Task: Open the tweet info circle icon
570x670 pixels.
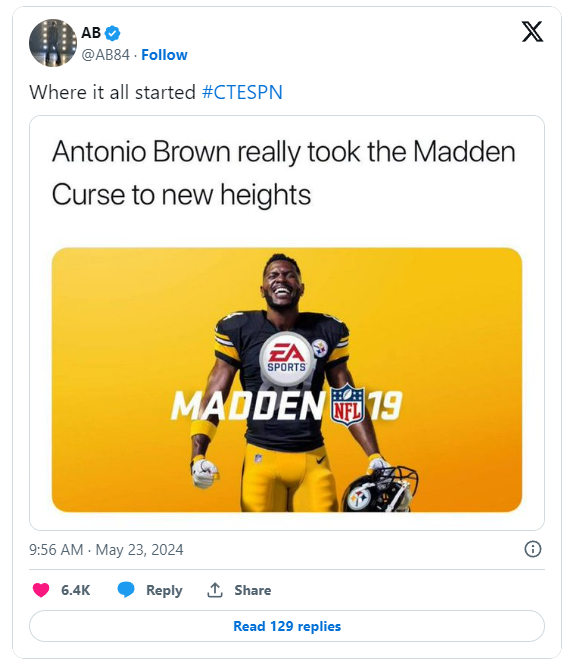Action: 532,549
